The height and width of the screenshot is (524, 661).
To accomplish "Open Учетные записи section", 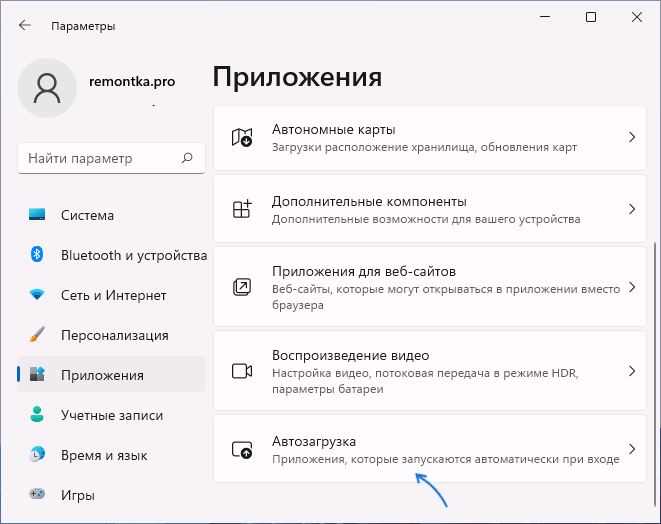I will click(x=111, y=415).
